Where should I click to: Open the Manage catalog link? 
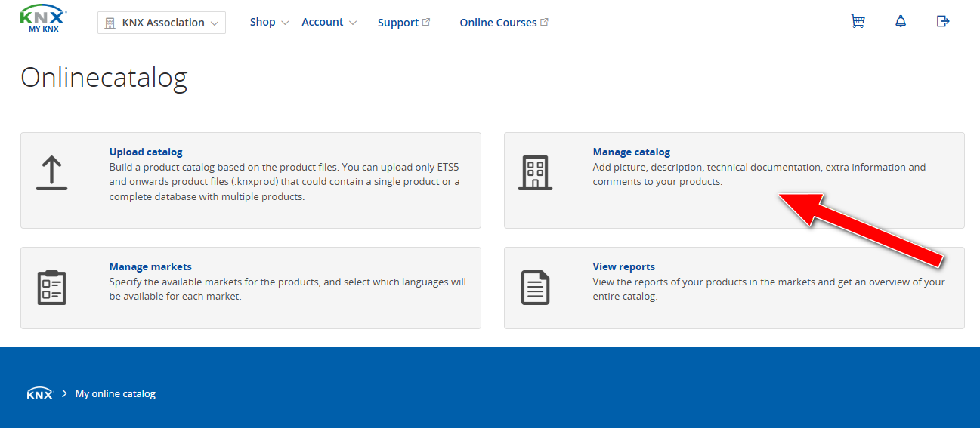(632, 152)
